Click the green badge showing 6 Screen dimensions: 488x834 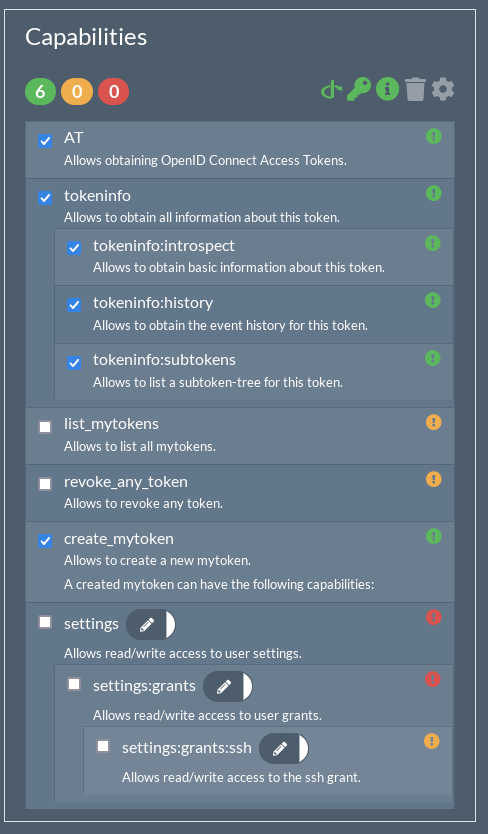tap(40, 91)
